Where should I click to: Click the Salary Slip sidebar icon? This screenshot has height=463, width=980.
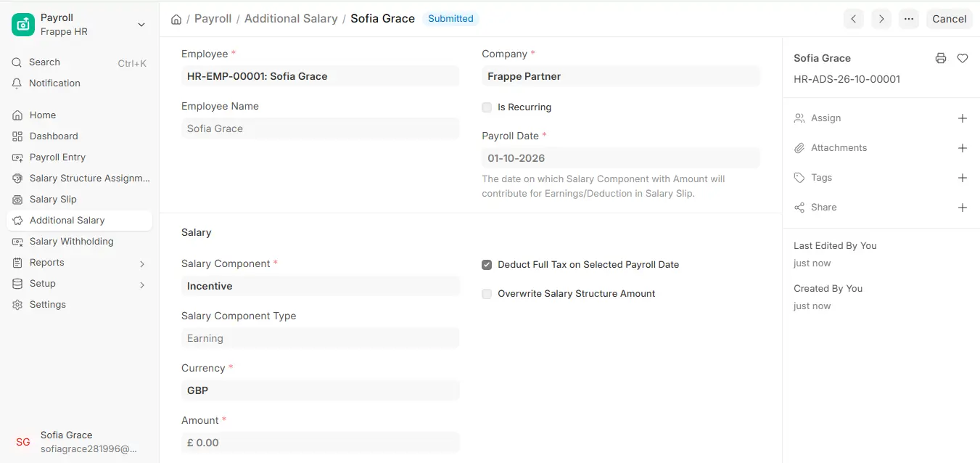pos(17,200)
